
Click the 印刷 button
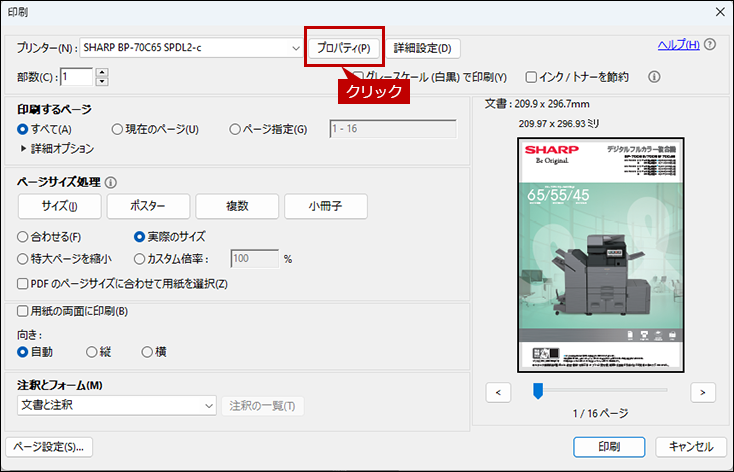pos(609,447)
